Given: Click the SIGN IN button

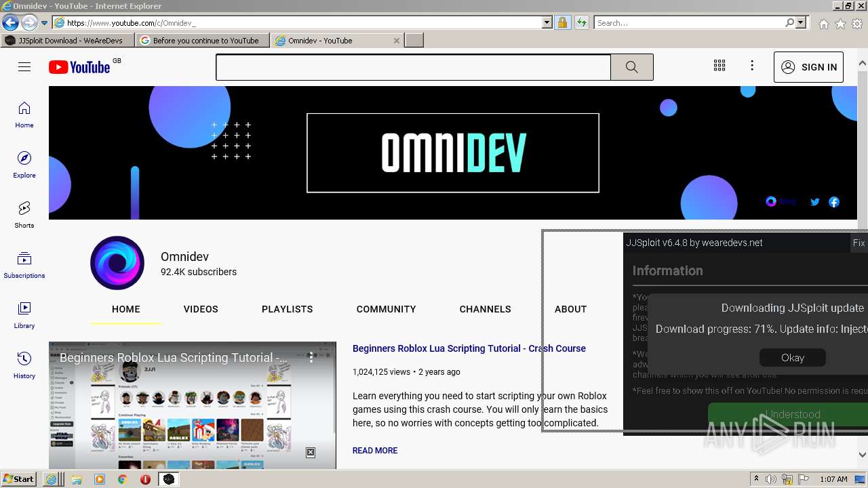Looking at the screenshot, I should [808, 67].
